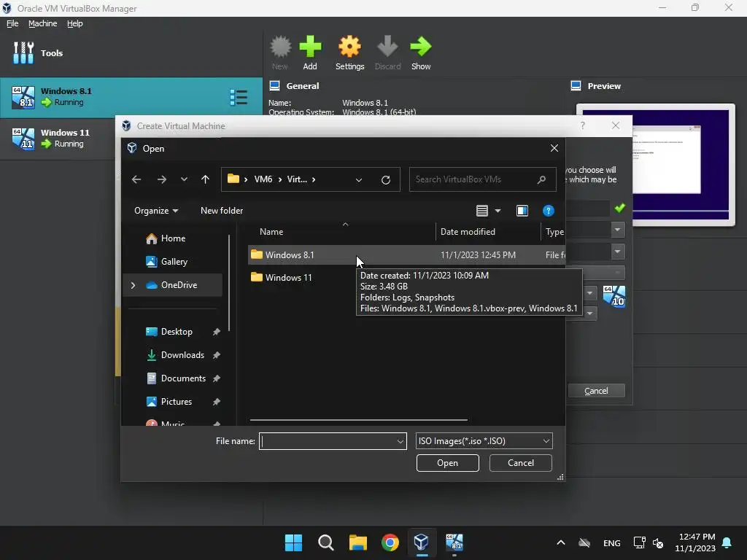Open Pictures from quick access
The width and height of the screenshot is (747, 560).
point(177,402)
